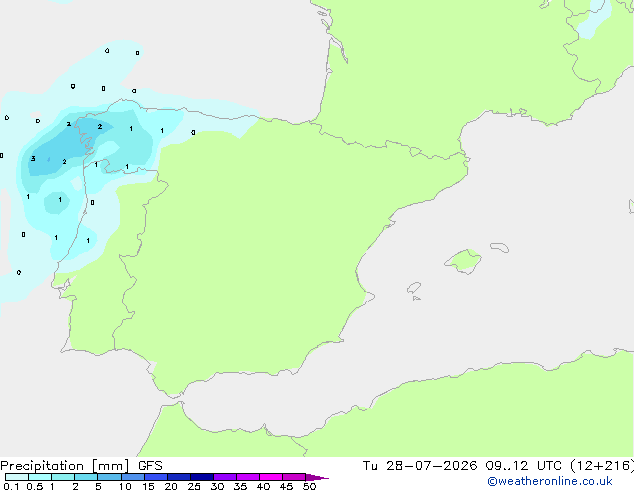Click the 30 mm purple legend swatch
The height and width of the screenshot is (490, 634).
tap(225, 477)
